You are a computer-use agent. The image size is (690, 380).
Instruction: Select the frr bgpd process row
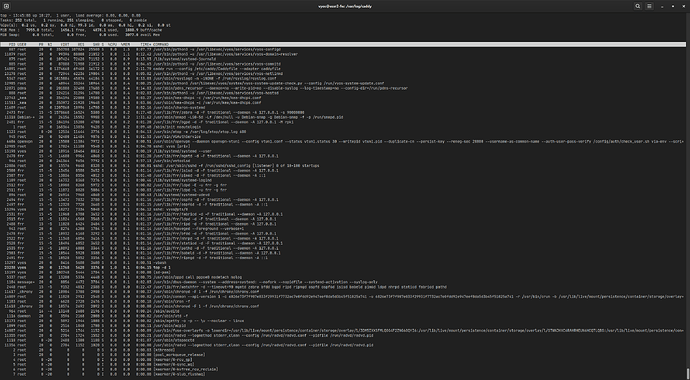[x=343, y=122]
